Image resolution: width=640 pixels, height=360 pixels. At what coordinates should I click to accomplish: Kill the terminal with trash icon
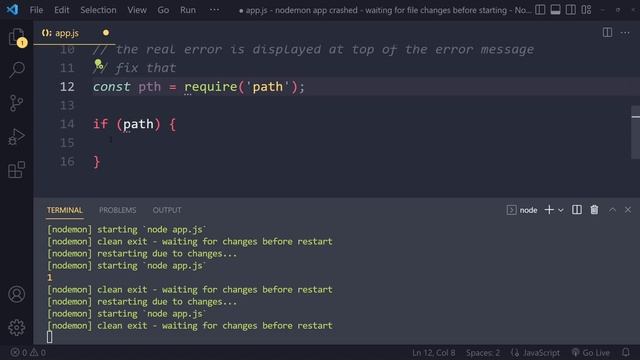click(594, 210)
